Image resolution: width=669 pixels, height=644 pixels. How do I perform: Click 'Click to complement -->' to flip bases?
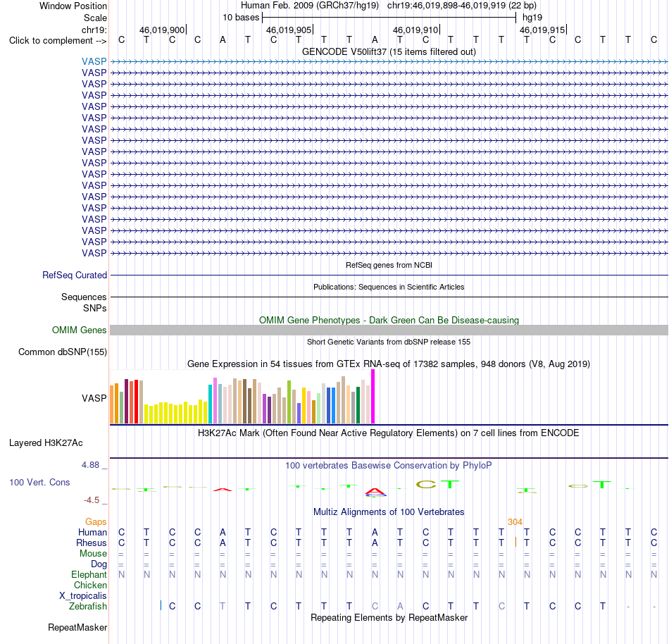[58, 41]
